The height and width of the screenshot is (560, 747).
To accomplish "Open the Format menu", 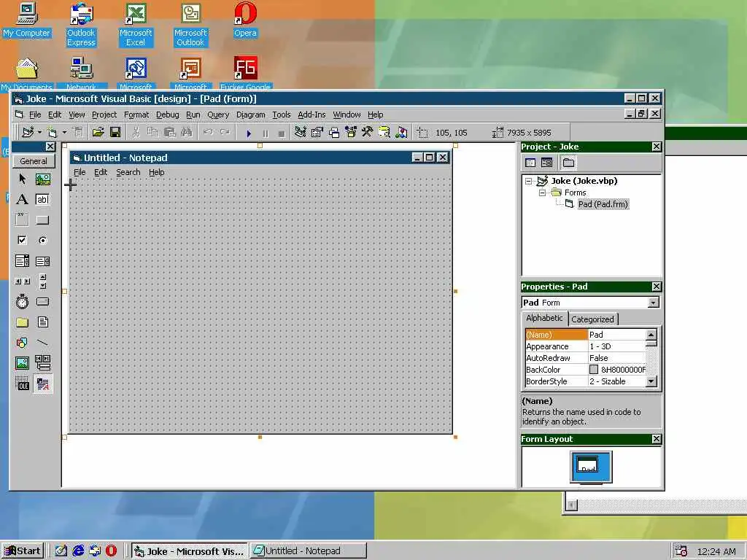I will click(136, 114).
